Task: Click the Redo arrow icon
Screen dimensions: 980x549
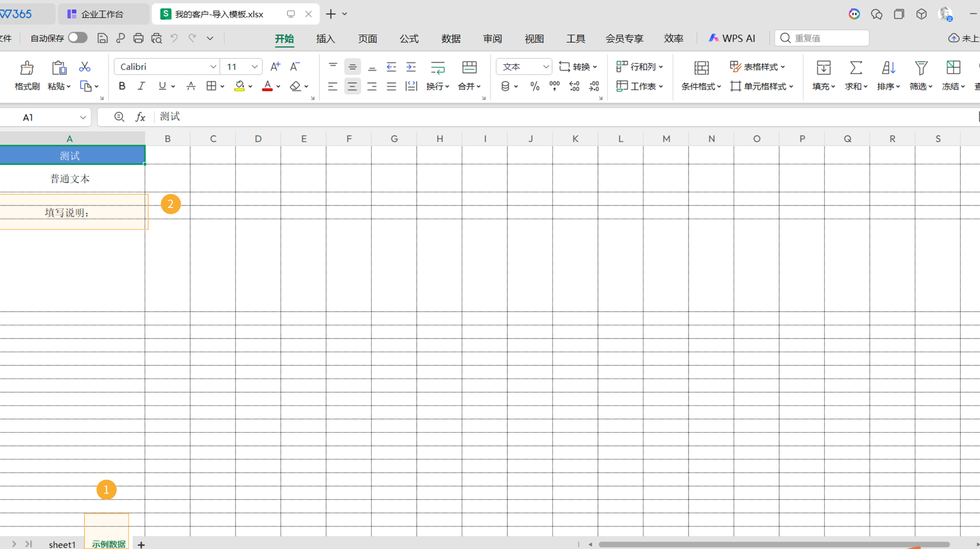Action: [x=193, y=38]
